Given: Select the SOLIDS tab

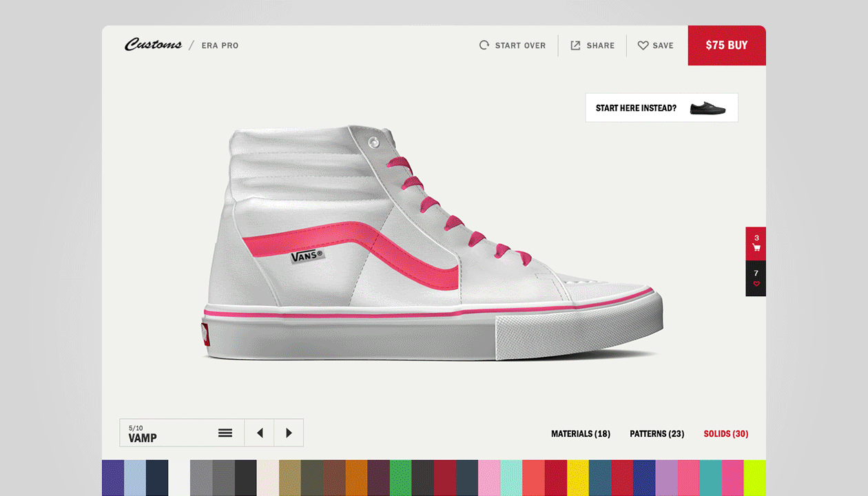Looking at the screenshot, I should pos(725,434).
